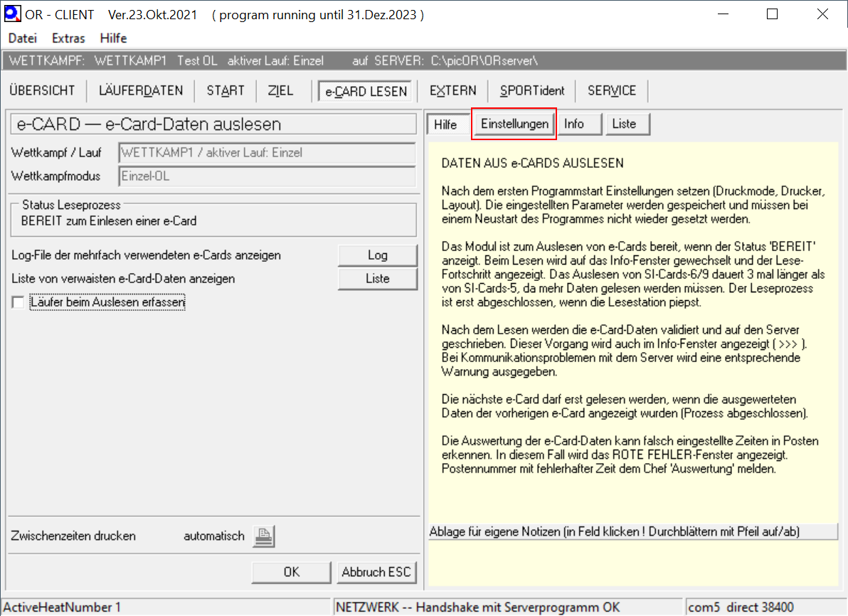Switch to the Info tab
This screenshot has width=848, height=616.
click(574, 124)
